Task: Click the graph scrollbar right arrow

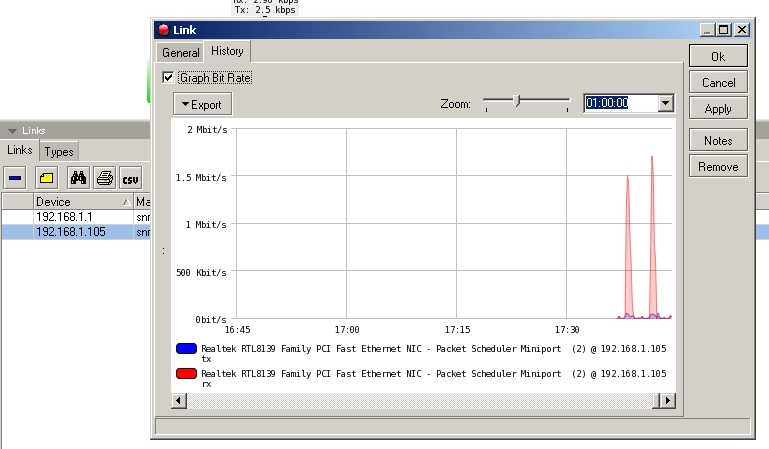Action: (x=667, y=400)
